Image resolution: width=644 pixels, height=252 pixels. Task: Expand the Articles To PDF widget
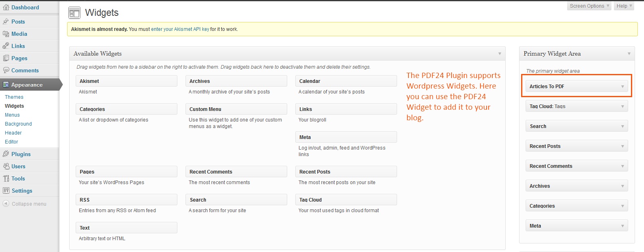click(622, 87)
